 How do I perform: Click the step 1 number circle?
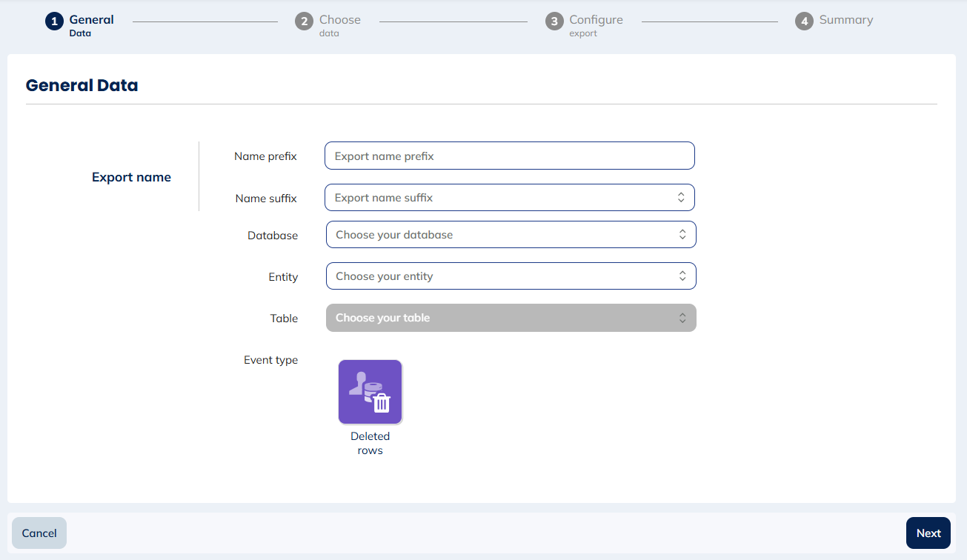pos(54,21)
